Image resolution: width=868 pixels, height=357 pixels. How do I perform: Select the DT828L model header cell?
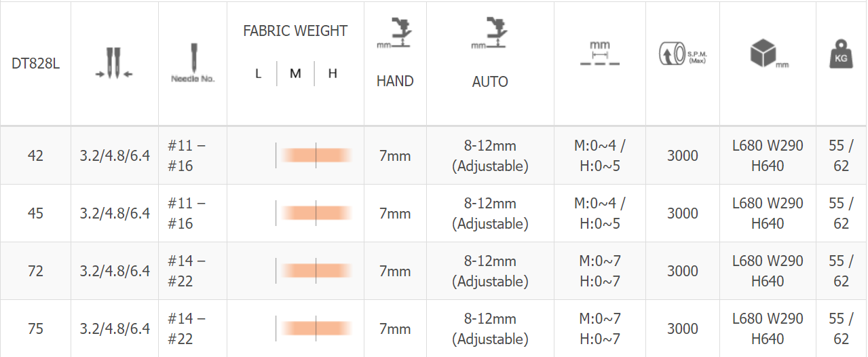35,64
